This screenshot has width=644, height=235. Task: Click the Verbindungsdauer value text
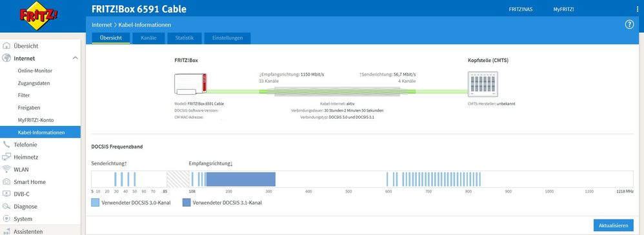click(x=354, y=110)
